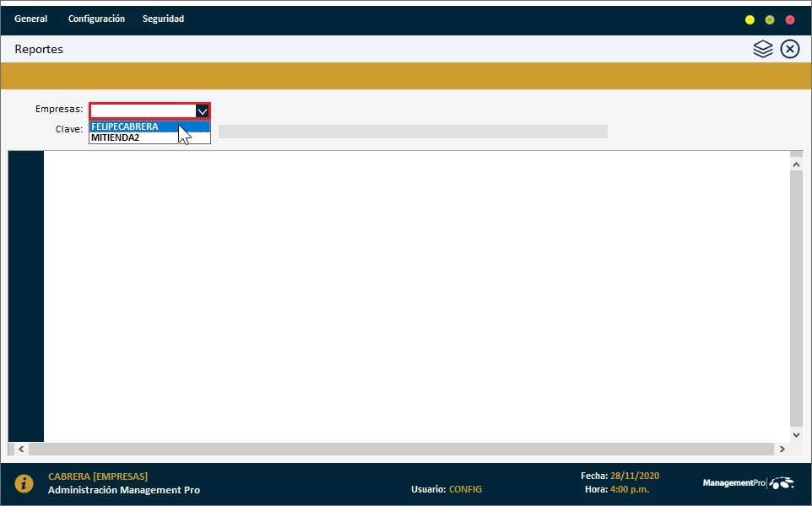This screenshot has height=506, width=812.
Task: Click the Reportes title label
Action: point(39,49)
